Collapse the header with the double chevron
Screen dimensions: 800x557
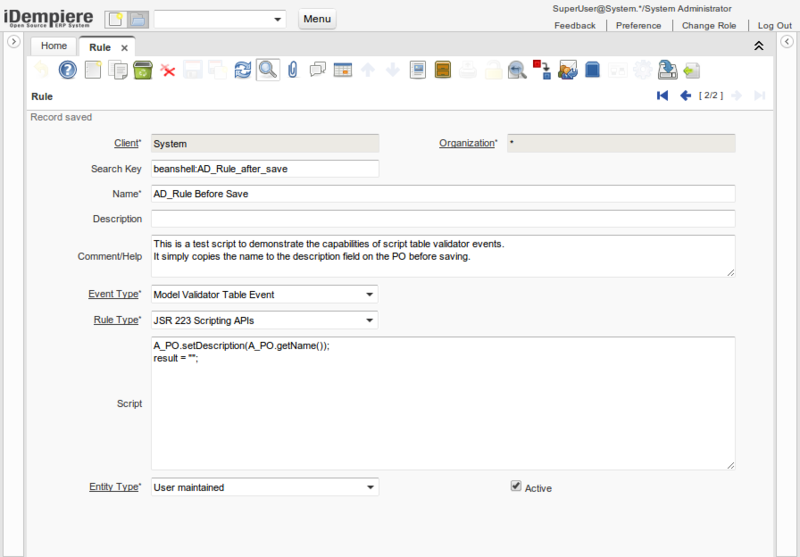(x=759, y=46)
